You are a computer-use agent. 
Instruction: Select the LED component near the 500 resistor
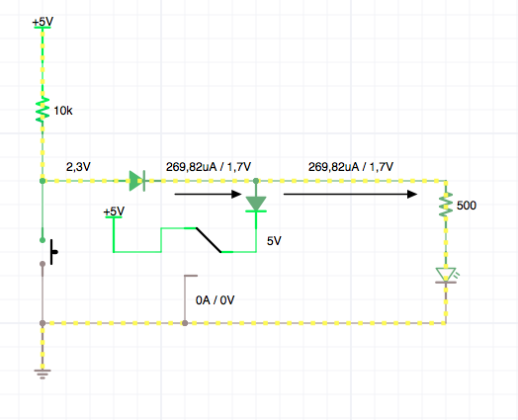point(446,276)
